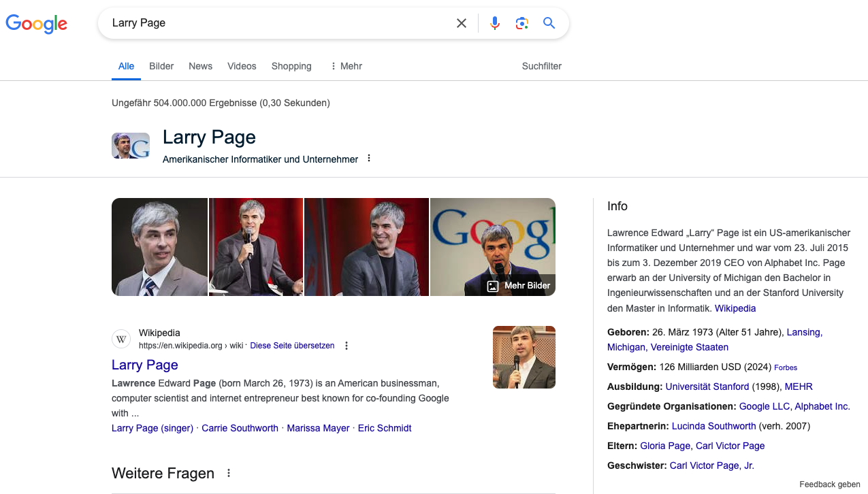Click MEHR link under Ausbildung
The height and width of the screenshot is (494, 868).
click(799, 386)
